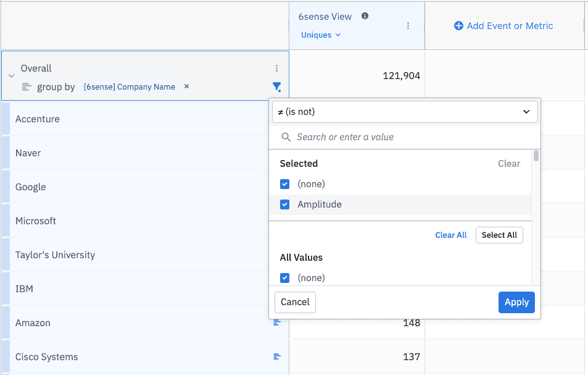The width and height of the screenshot is (588, 375).
Task: Apply the company name filter
Action: [516, 302]
